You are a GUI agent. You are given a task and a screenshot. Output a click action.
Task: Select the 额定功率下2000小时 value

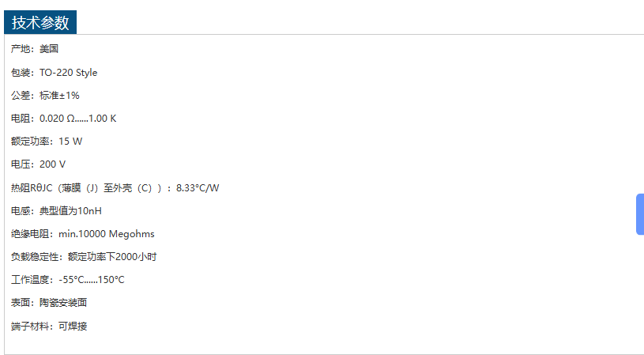point(112,257)
